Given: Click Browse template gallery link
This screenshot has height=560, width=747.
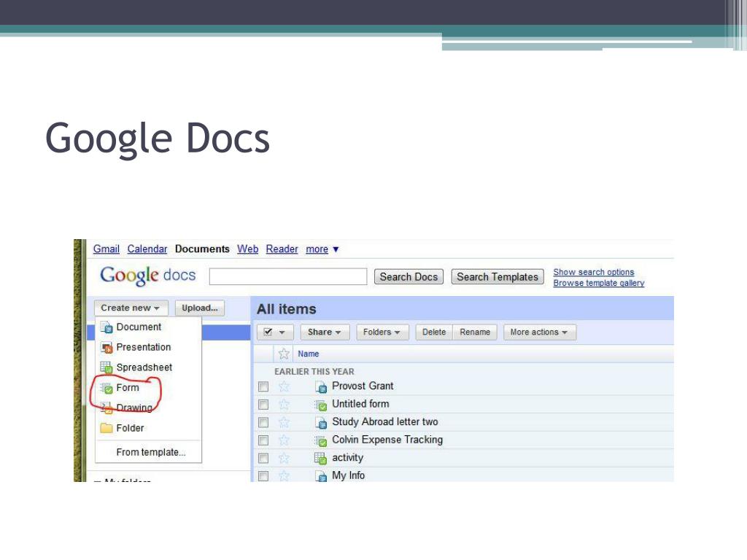Looking at the screenshot, I should 599,283.
